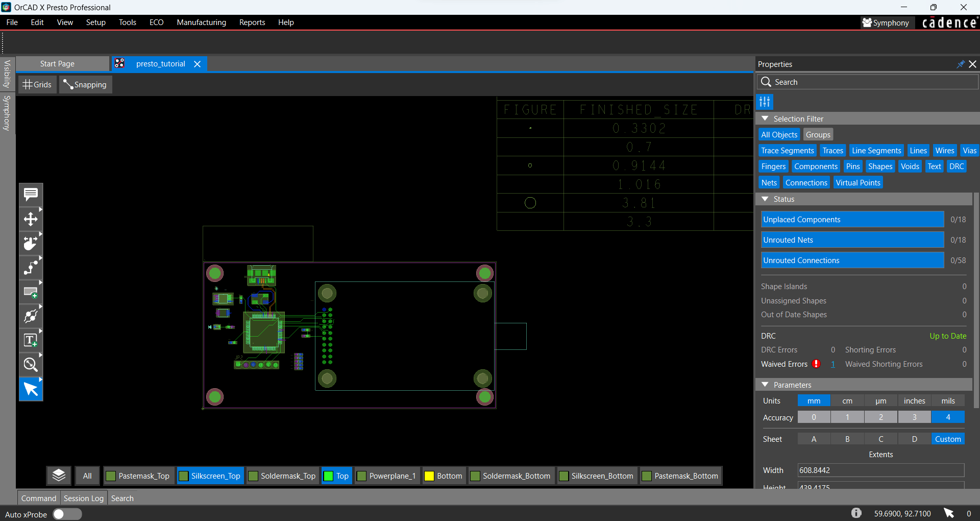Switch to the Session Log tab
Viewport: 980px width, 521px height.
click(x=83, y=498)
